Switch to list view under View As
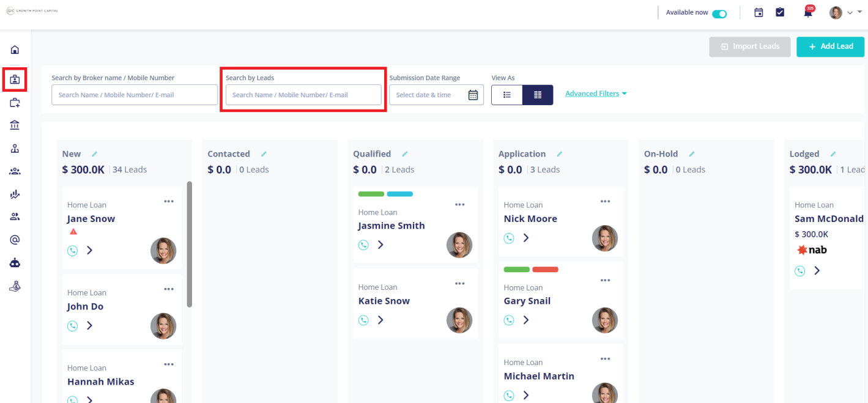The image size is (868, 403). tap(507, 95)
